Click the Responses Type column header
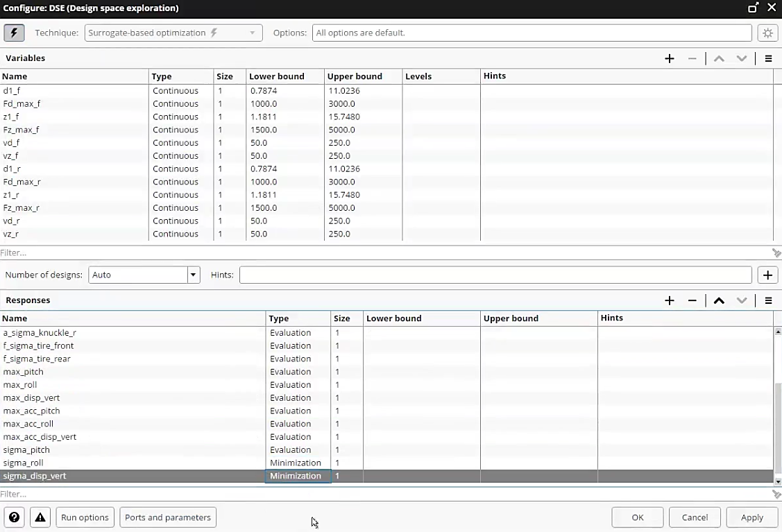The width and height of the screenshot is (782, 532). click(x=298, y=318)
